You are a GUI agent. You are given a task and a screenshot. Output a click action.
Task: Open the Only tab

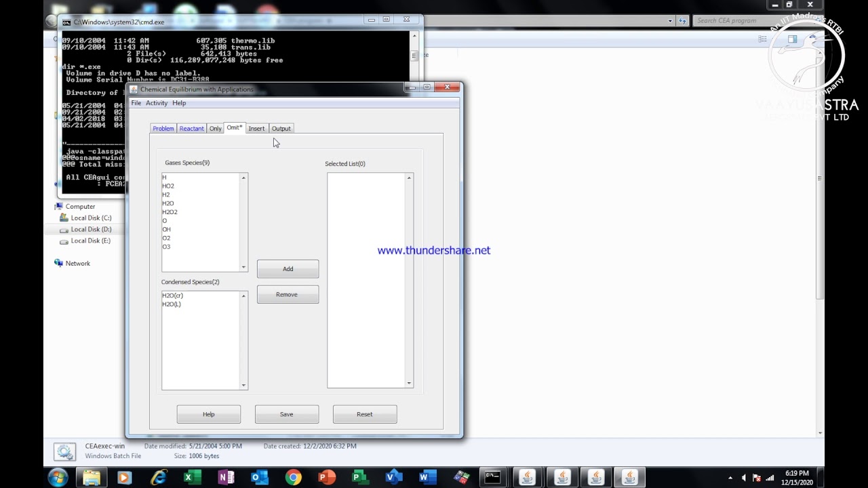point(215,129)
